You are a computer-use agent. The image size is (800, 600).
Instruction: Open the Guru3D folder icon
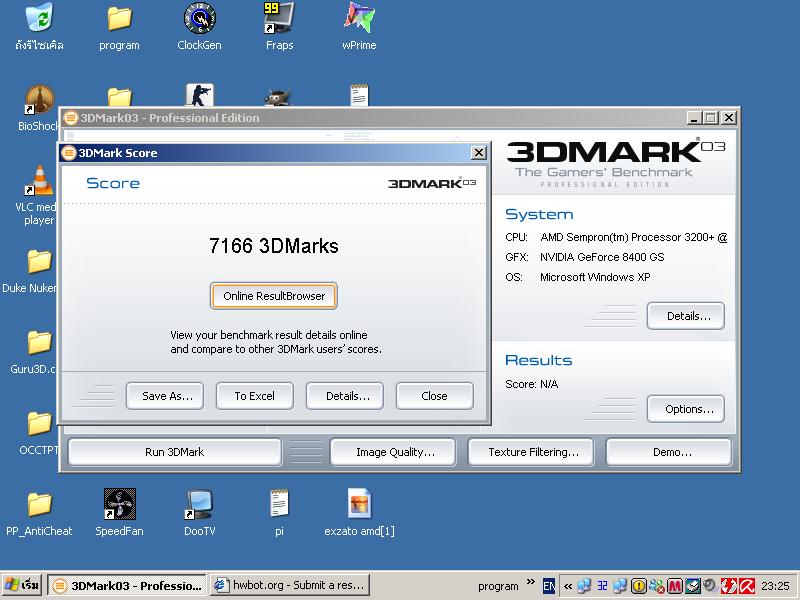pos(39,342)
